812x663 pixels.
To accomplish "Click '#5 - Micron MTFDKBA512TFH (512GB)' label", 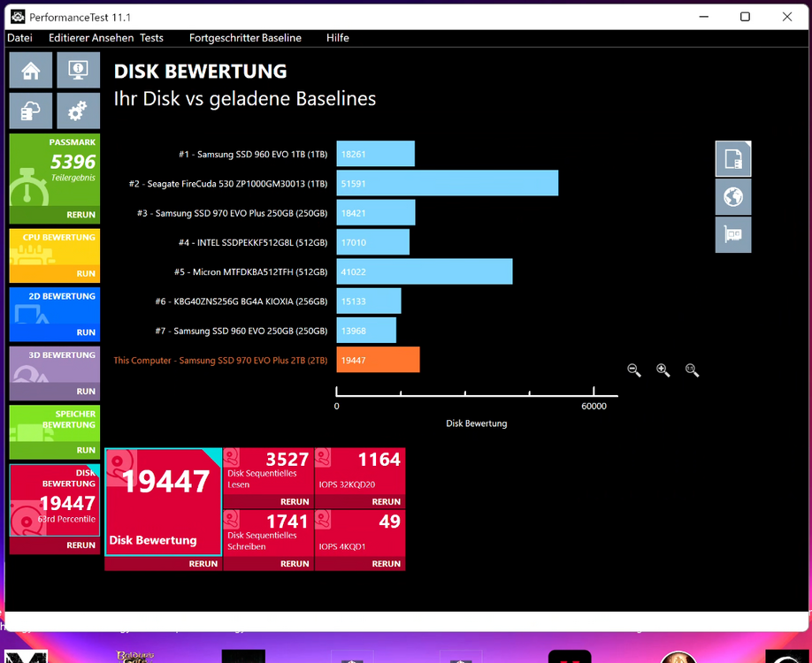I will pos(250,271).
